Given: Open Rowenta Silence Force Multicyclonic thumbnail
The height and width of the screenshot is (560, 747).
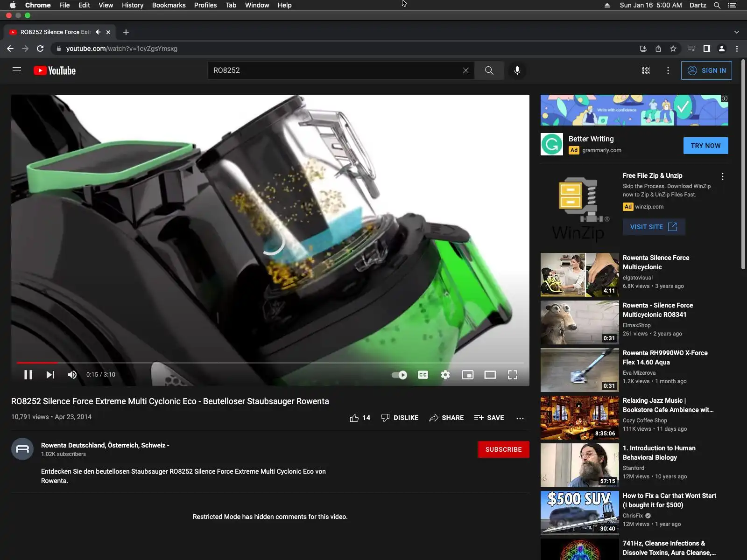Looking at the screenshot, I should 580,275.
